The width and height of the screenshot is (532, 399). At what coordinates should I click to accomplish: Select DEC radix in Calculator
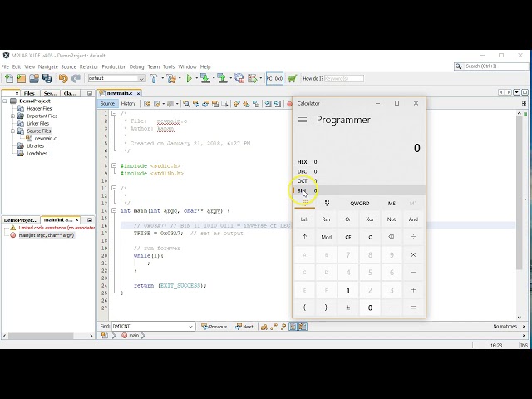[359, 171]
